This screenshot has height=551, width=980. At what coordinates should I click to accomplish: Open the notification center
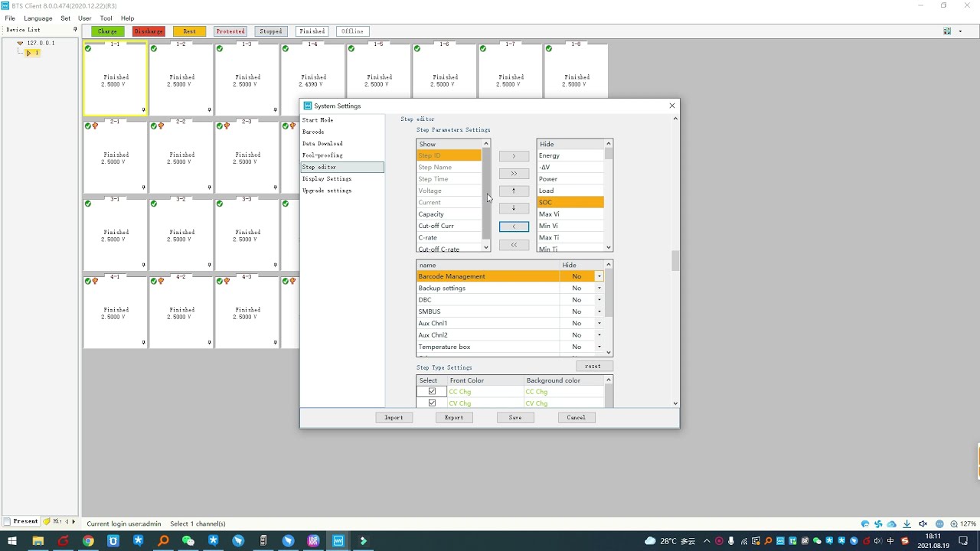coord(963,541)
